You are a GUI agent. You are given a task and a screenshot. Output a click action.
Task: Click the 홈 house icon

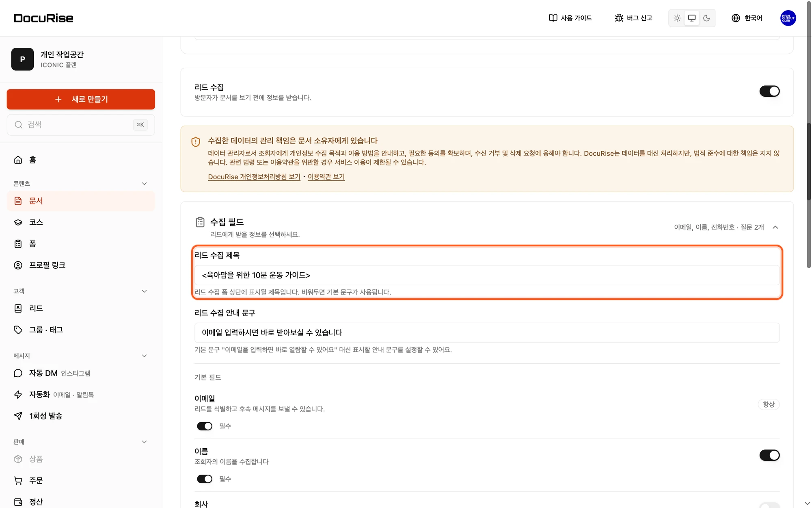click(18, 160)
